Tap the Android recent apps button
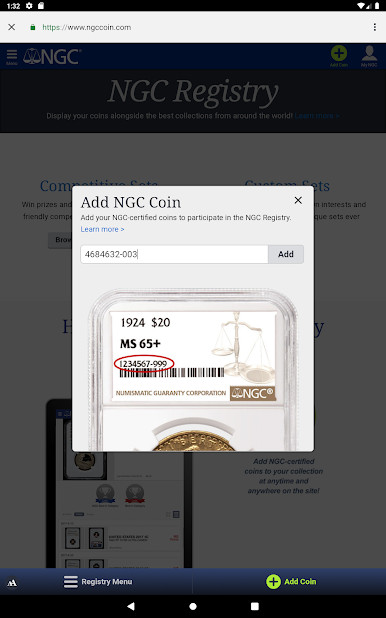The image size is (386, 618). coord(255,606)
